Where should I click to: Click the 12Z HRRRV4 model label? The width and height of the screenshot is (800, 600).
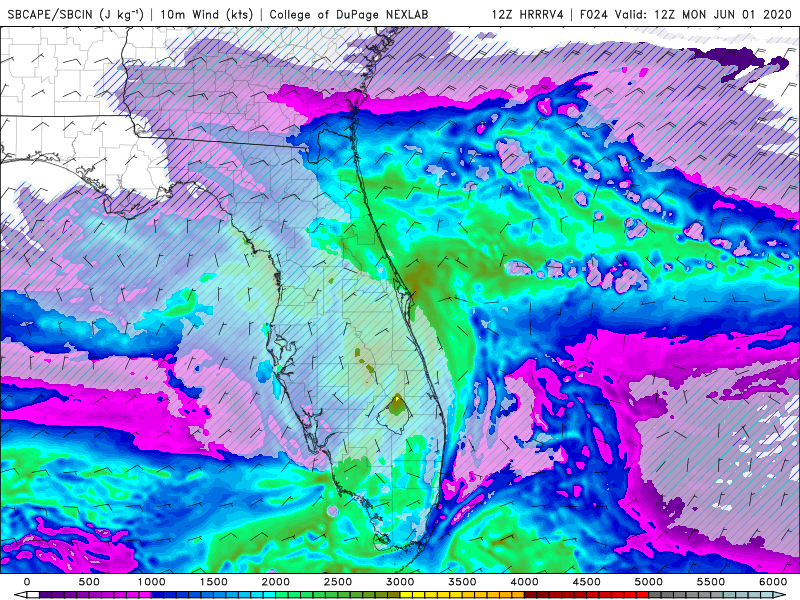[528, 14]
